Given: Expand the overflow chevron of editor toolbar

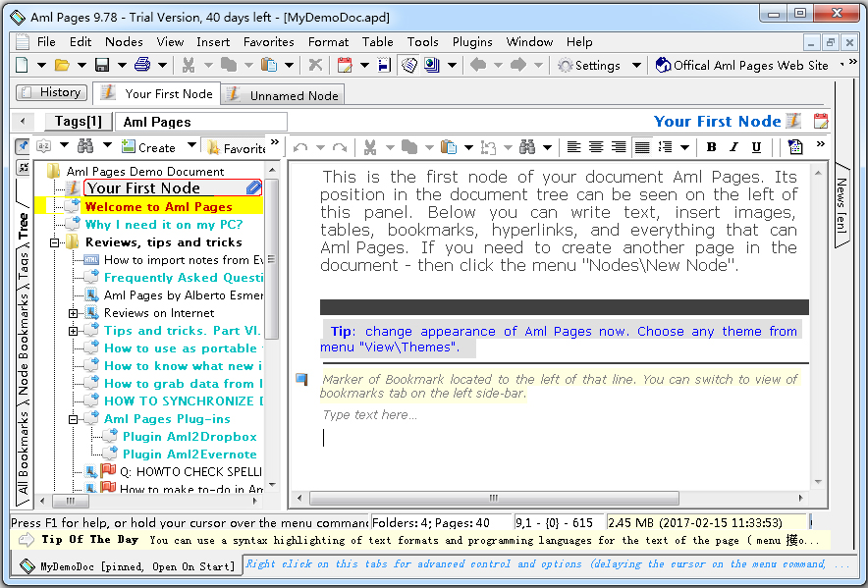Looking at the screenshot, I should click(821, 144).
